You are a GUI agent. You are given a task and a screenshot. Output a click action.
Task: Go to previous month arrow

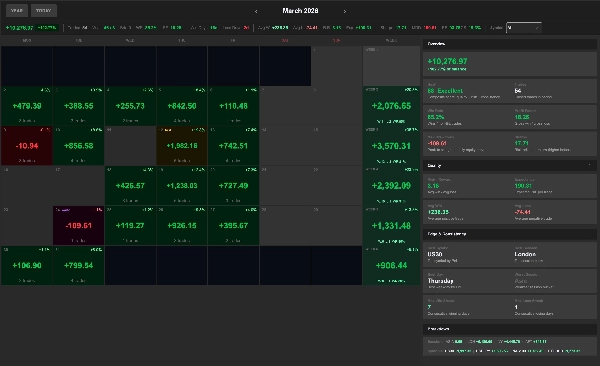click(x=256, y=11)
